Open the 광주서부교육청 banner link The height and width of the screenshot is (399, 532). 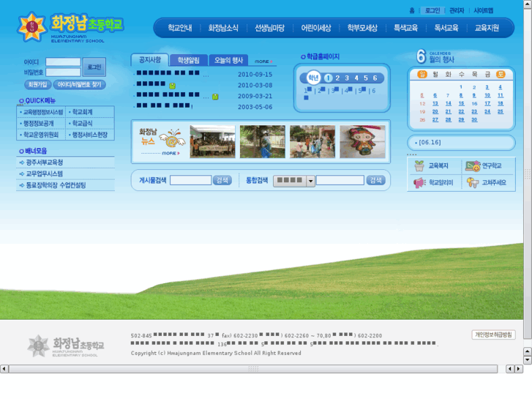coord(45,163)
